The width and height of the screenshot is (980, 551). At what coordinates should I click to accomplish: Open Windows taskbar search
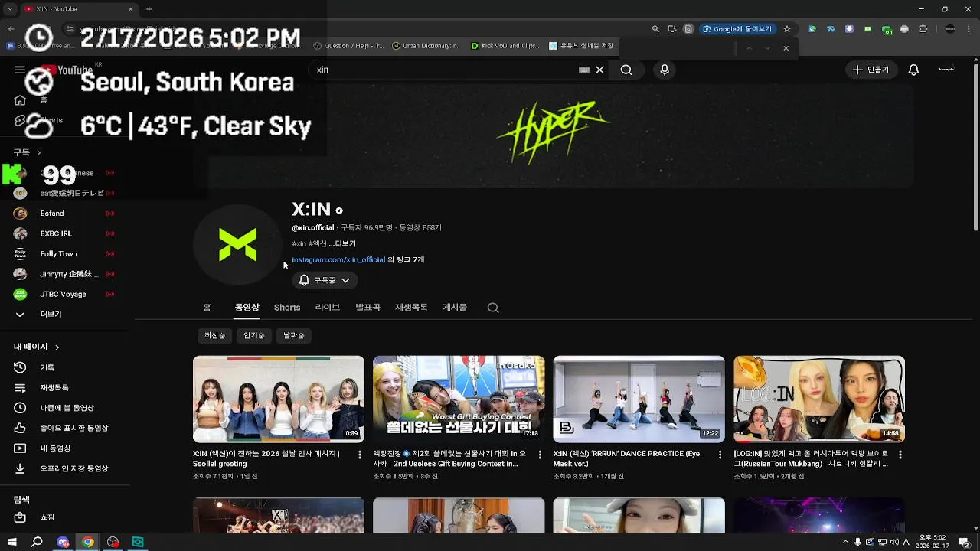[x=37, y=542]
